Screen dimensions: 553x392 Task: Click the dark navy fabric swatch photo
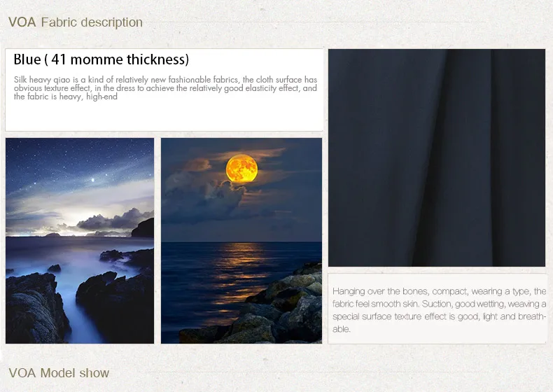pos(437,157)
